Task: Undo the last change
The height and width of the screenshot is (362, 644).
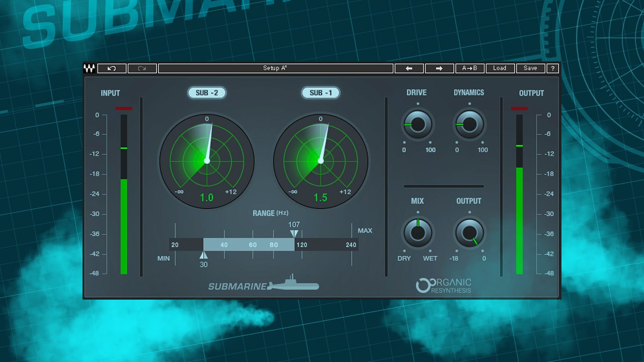Action: coord(112,68)
